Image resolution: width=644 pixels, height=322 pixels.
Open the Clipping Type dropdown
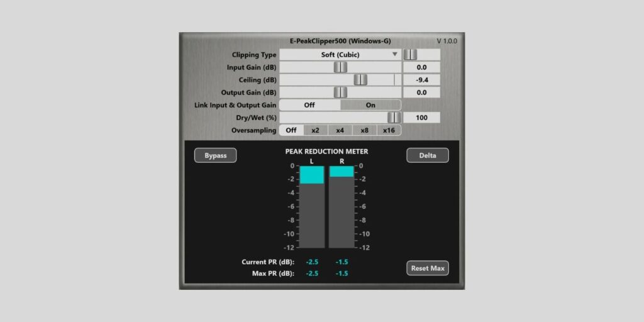coord(340,55)
